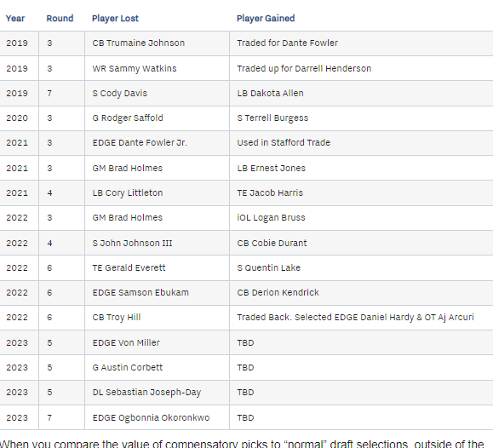493x448 pixels.
Task: Click WR Sammy Watkins in the table
Action: click(x=135, y=68)
